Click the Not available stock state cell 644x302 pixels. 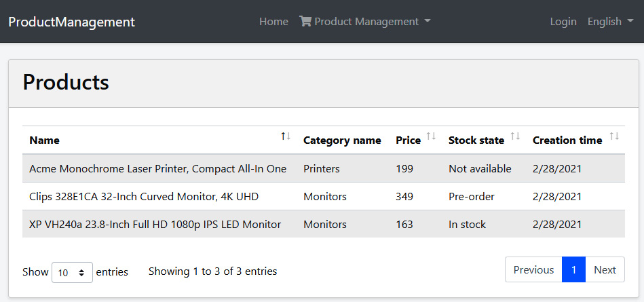(x=480, y=168)
